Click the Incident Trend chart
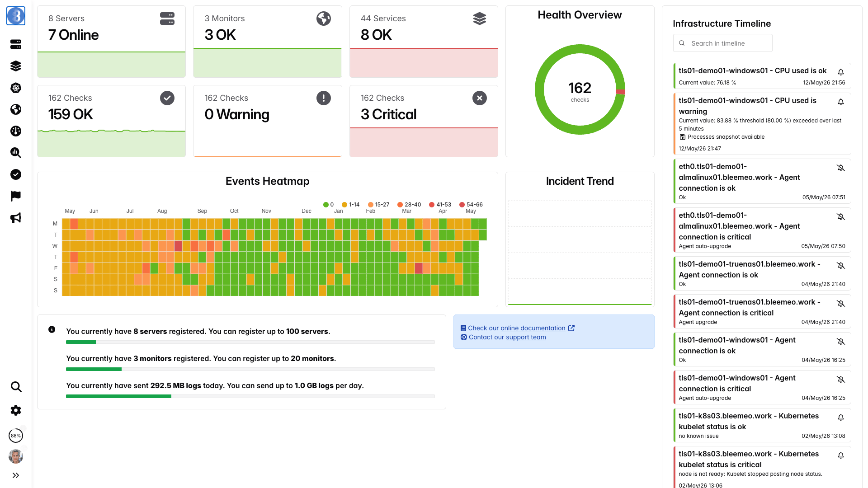 pos(580,252)
